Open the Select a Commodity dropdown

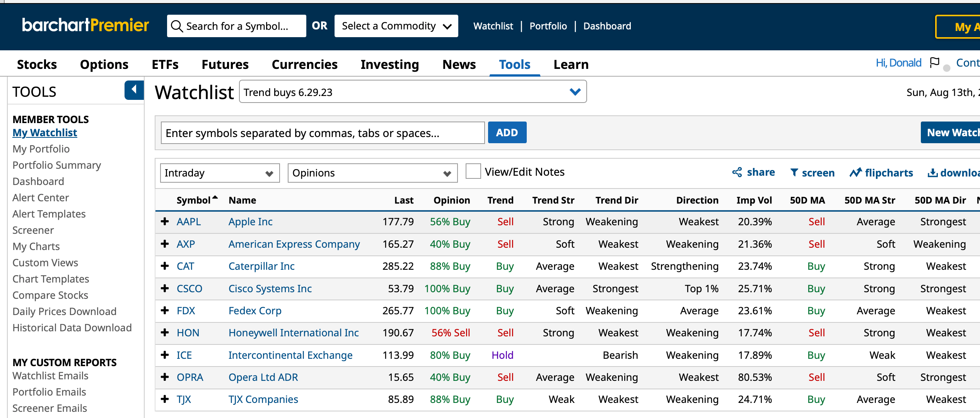point(396,26)
